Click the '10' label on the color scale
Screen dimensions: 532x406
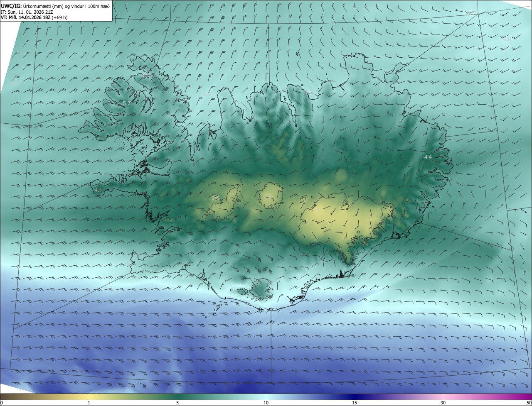tap(266, 403)
